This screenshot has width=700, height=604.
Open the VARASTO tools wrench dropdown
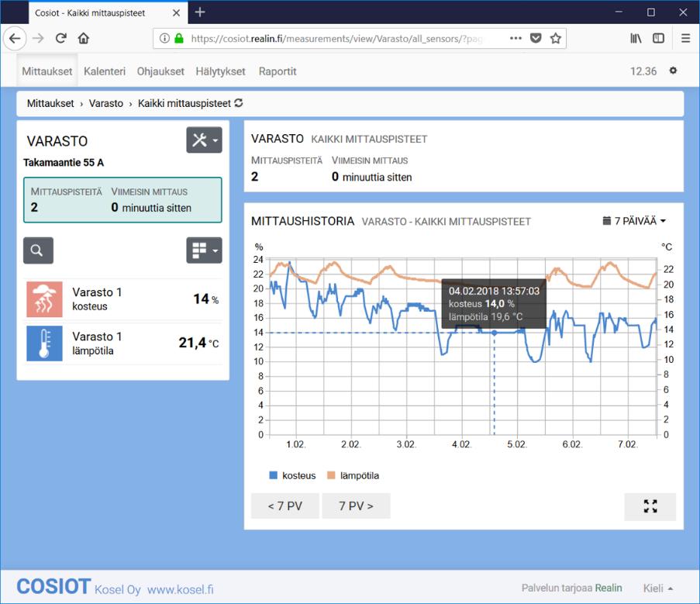click(x=204, y=140)
